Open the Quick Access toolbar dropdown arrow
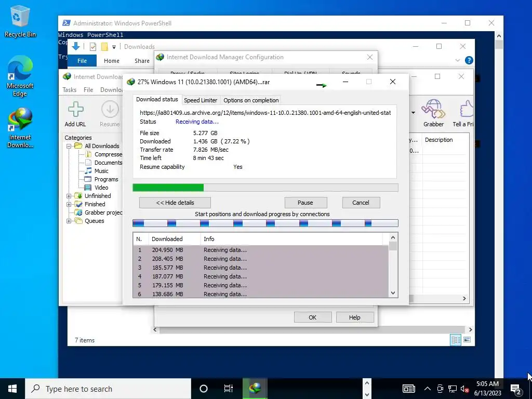 (x=114, y=47)
